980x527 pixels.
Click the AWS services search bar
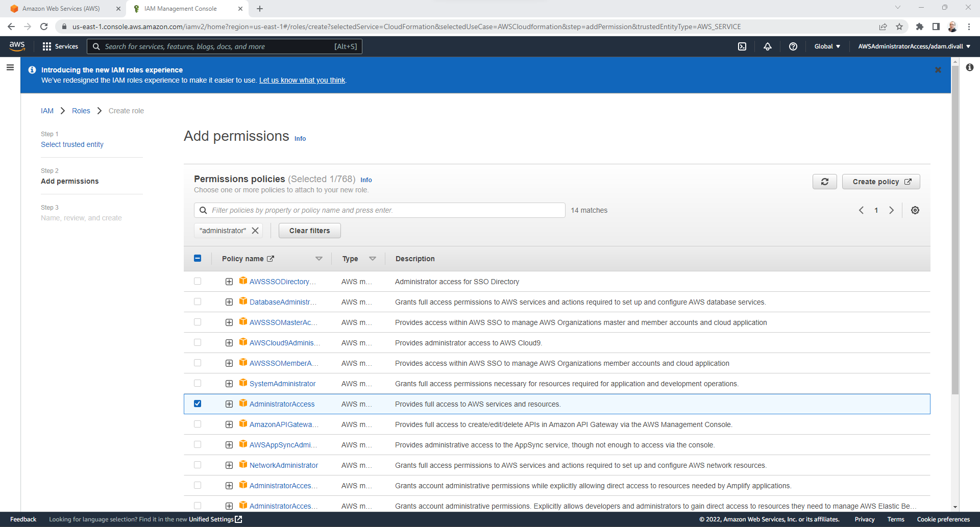pyautogui.click(x=225, y=46)
